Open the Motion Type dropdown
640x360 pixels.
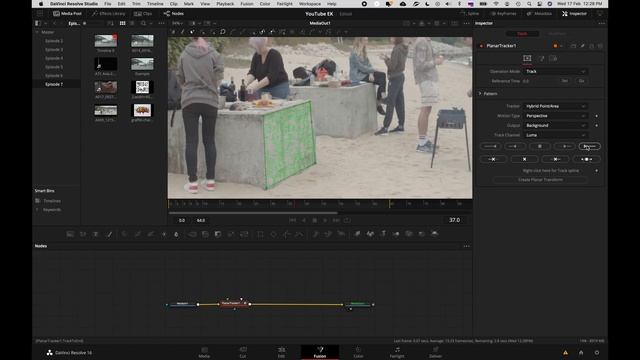pyautogui.click(x=556, y=116)
